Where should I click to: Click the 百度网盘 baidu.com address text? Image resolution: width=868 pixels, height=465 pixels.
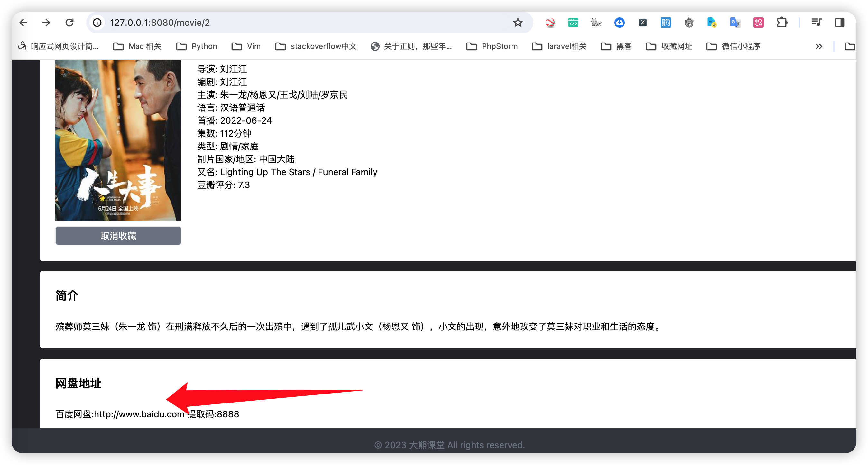pos(147,414)
